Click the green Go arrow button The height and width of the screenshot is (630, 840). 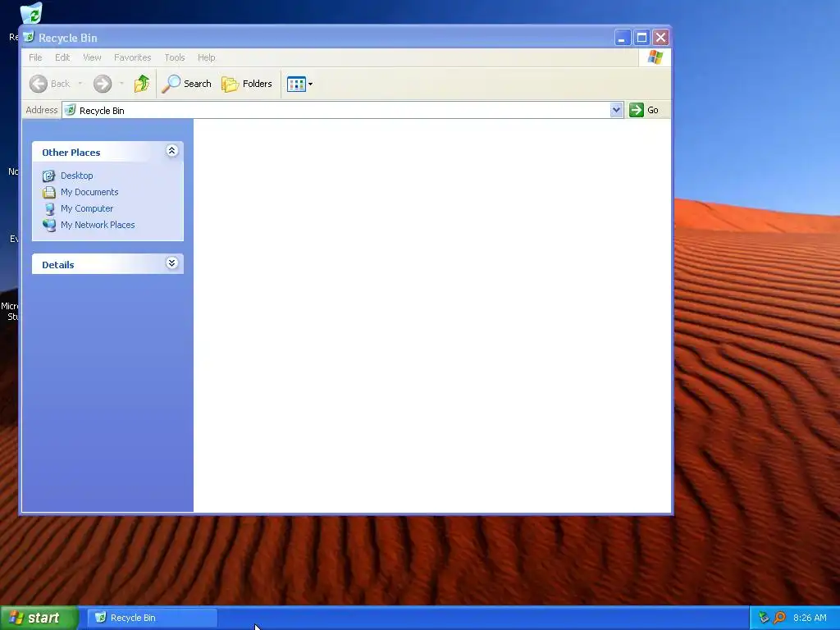tap(636, 110)
